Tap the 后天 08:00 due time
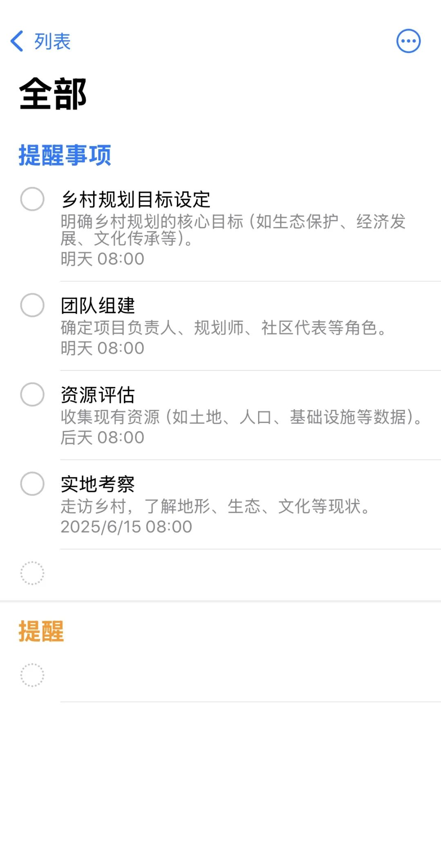The image size is (441, 868). coord(102,437)
